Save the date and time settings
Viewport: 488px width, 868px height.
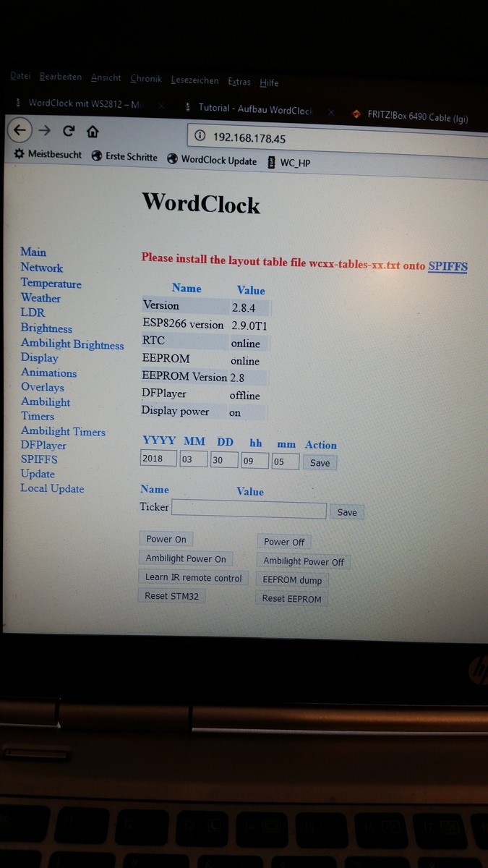(320, 463)
